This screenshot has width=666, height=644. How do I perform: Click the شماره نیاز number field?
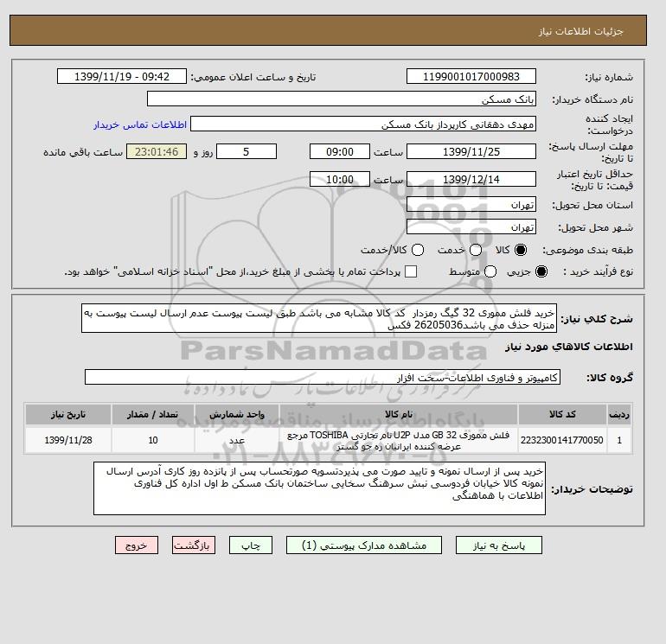[x=471, y=76]
